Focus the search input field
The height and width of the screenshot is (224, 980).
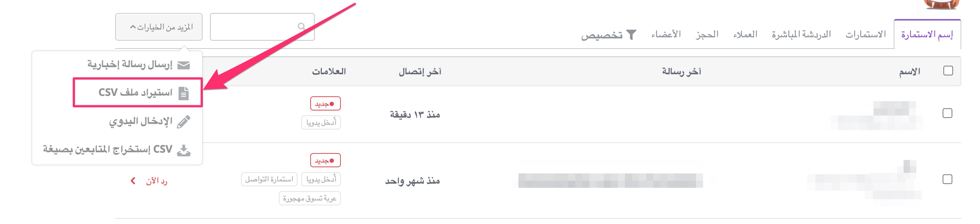[262, 27]
